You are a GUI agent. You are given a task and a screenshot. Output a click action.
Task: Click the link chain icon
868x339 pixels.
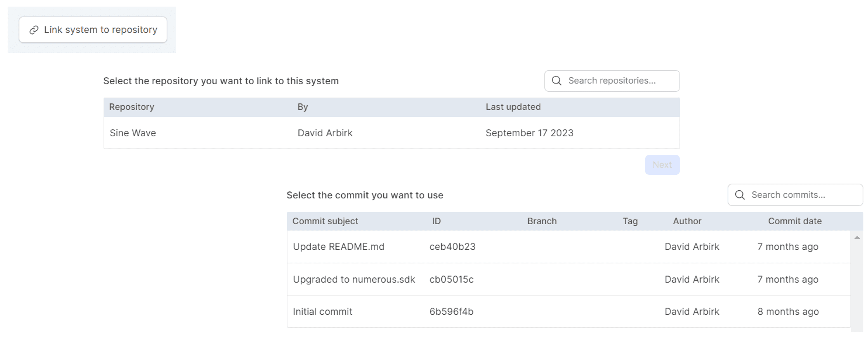click(34, 30)
